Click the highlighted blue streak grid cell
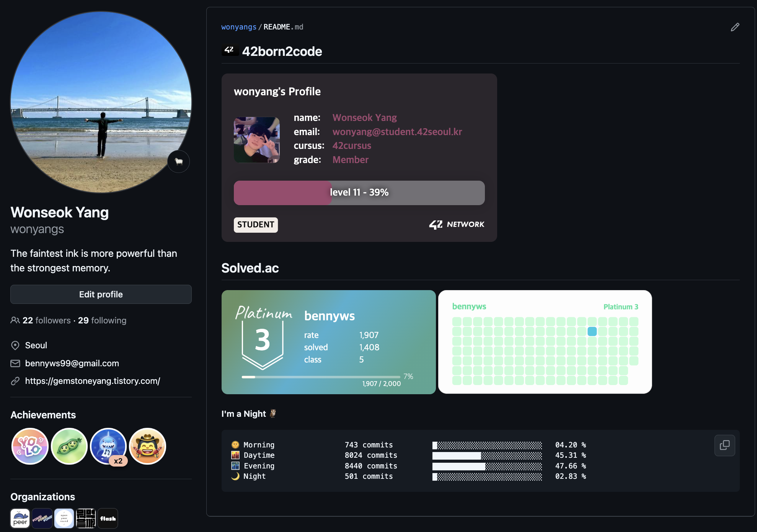Image resolution: width=757 pixels, height=532 pixels. pos(592,331)
